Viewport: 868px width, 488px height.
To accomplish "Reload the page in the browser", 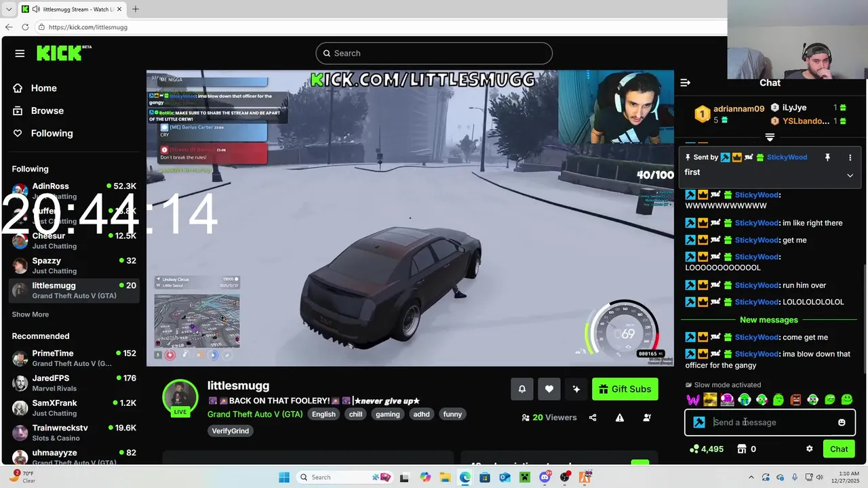I will [x=25, y=27].
